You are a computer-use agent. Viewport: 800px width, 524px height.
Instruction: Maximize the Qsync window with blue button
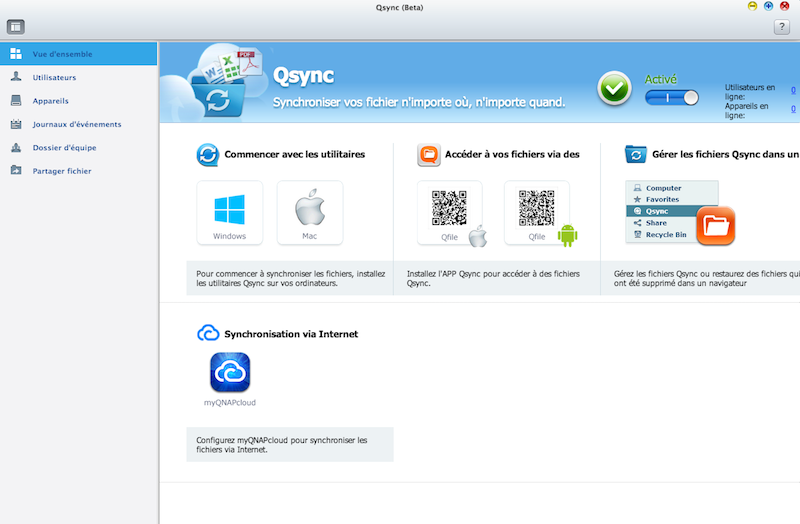768,6
